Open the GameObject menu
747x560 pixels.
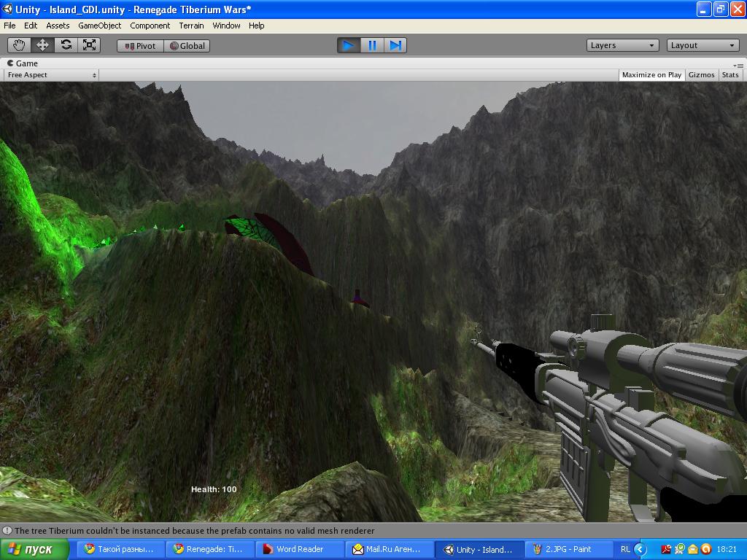tap(99, 26)
